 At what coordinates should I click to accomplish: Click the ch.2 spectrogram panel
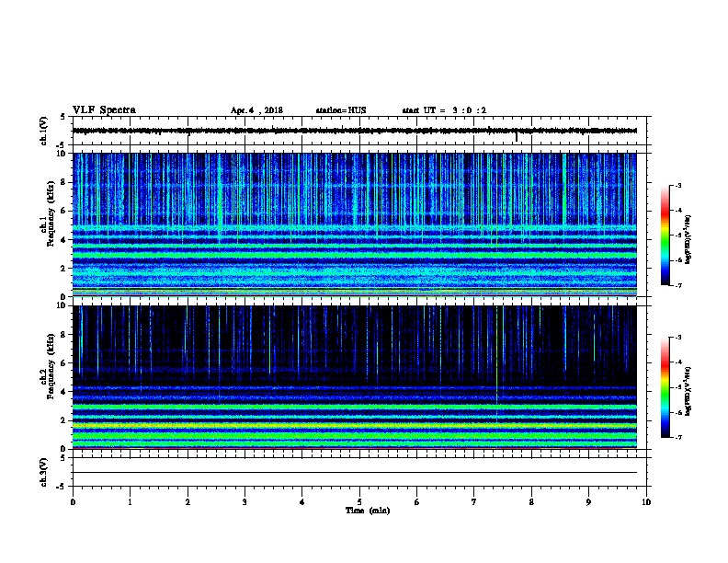355,377
